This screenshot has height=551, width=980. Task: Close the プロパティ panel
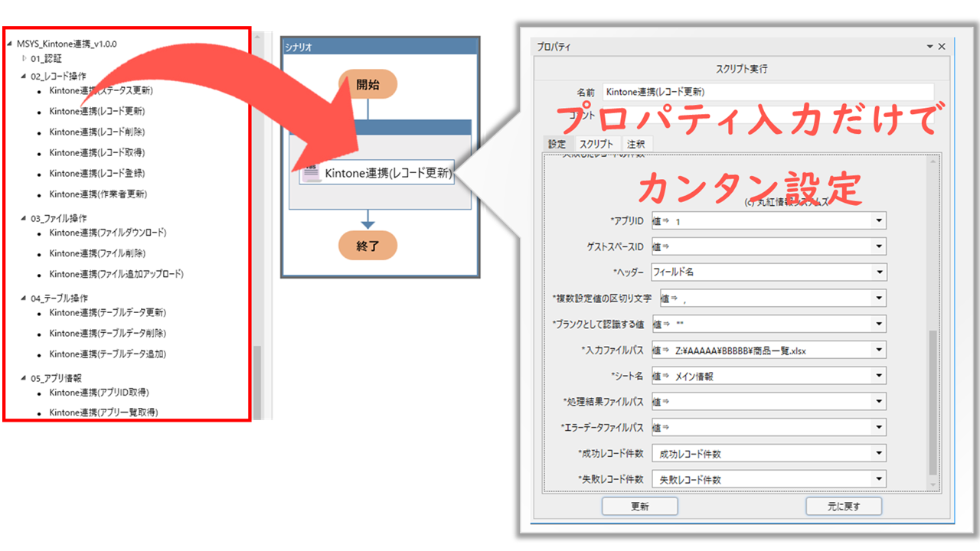click(x=942, y=47)
